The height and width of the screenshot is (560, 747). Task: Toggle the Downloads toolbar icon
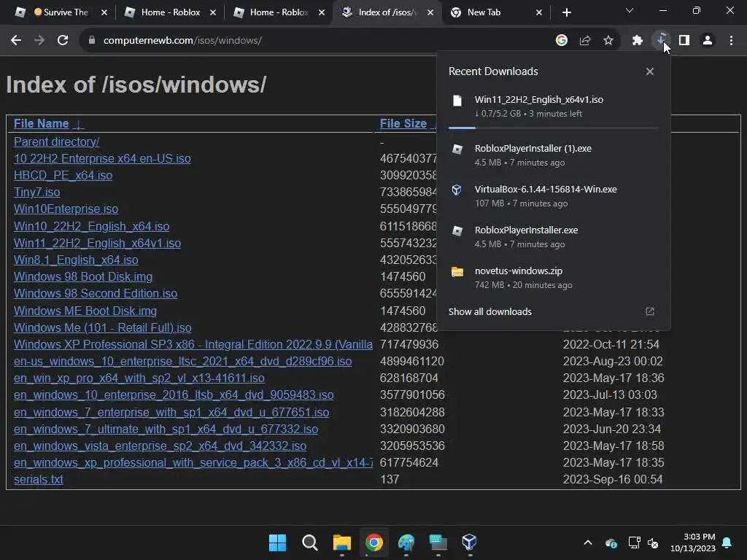pyautogui.click(x=661, y=41)
